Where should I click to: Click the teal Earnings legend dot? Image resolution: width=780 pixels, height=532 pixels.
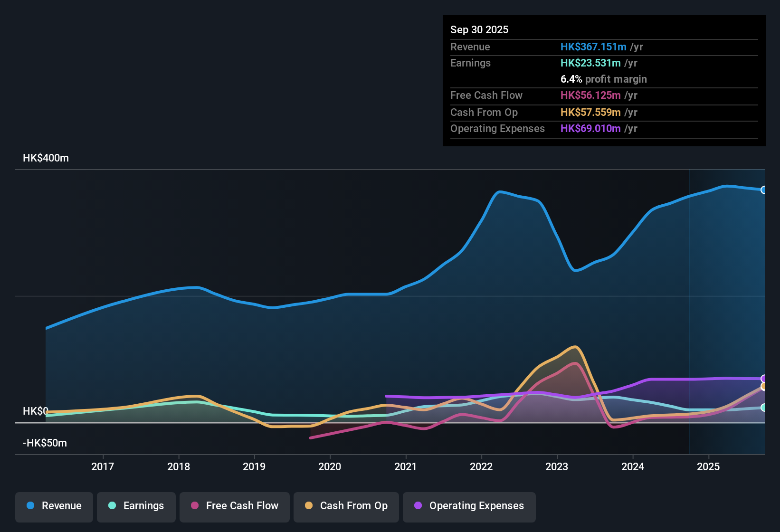pos(112,506)
